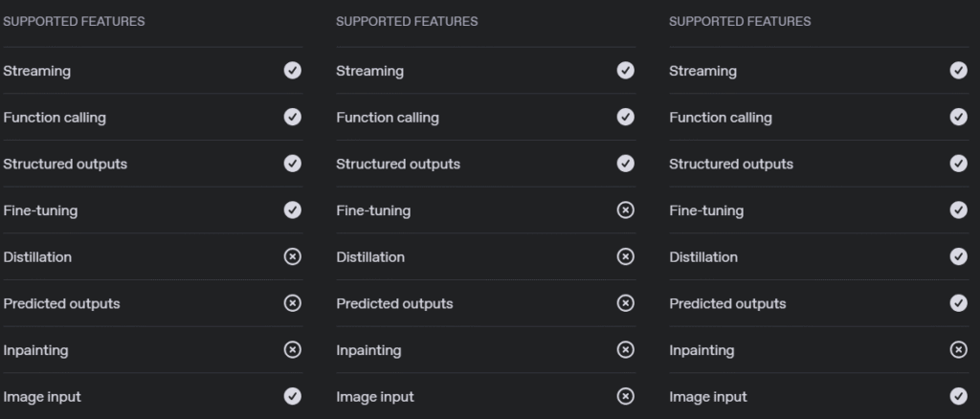This screenshot has height=419, width=980.
Task: Click Structured outputs checkmark in third column
Action: [x=959, y=164]
